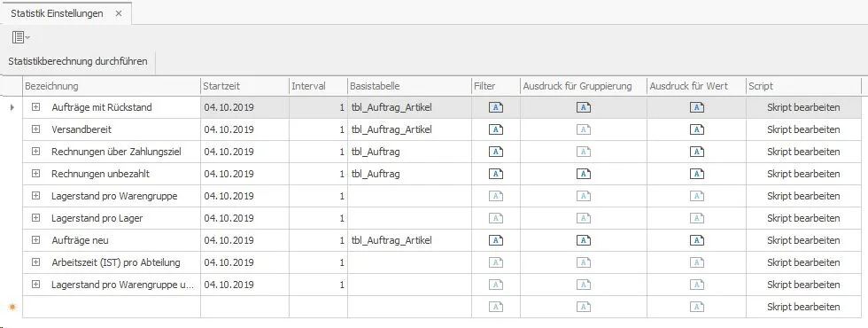Open grouping expression icon for Rechnungen unbezahlt
The height and width of the screenshot is (328, 868).
[x=584, y=174]
